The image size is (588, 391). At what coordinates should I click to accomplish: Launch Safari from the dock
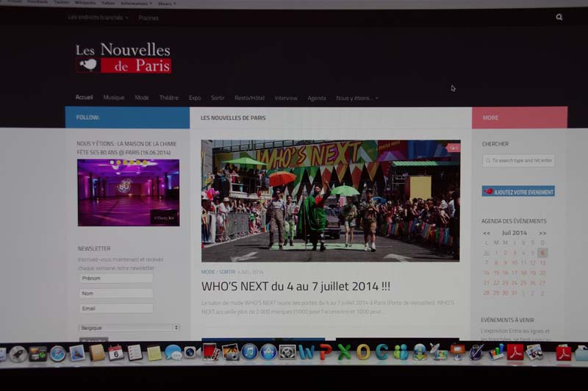coord(58,354)
